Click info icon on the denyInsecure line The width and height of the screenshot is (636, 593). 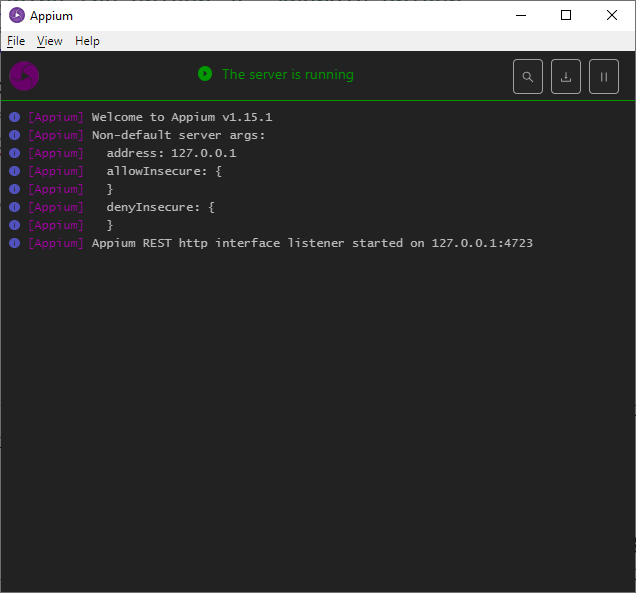tap(15, 207)
